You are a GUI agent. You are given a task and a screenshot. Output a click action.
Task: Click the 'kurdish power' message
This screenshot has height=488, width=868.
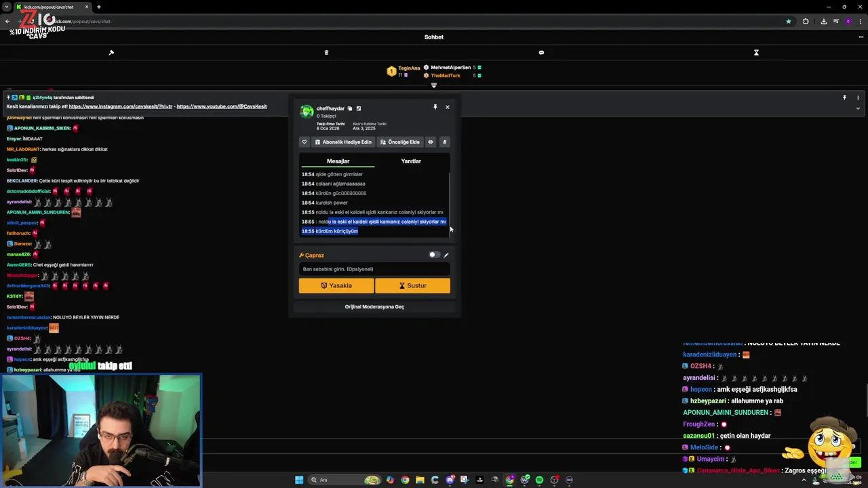pos(332,203)
